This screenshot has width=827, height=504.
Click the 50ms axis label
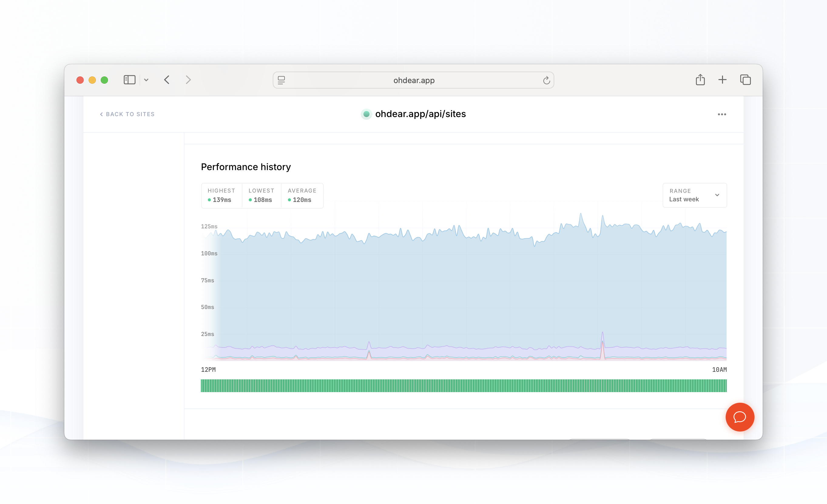coord(208,307)
